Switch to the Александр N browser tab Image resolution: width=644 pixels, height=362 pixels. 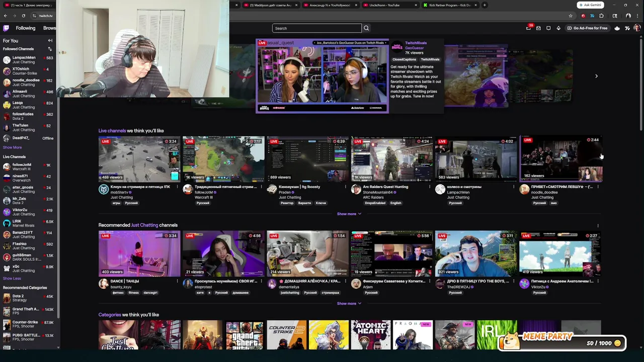[x=330, y=5]
